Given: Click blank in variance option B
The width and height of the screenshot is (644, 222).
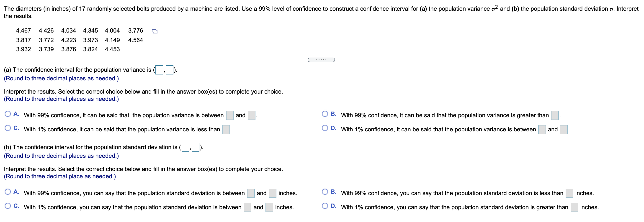Looking at the screenshot, I should (x=555, y=115).
